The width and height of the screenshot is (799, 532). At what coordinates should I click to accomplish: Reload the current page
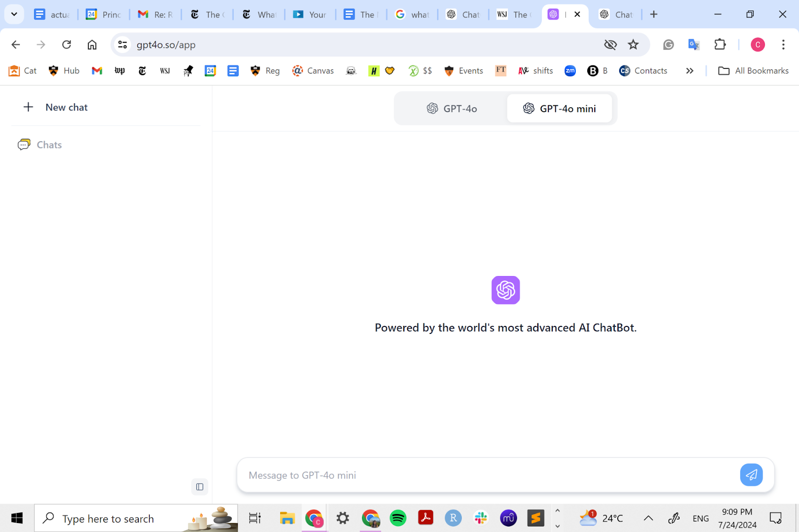click(x=66, y=44)
